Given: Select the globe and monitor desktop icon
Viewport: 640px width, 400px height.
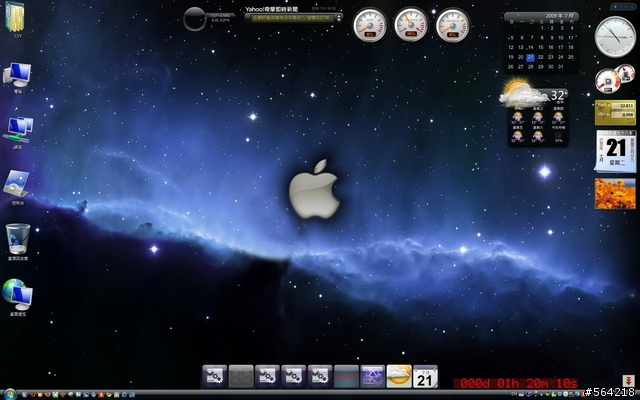Looking at the screenshot, I should coord(18,297).
